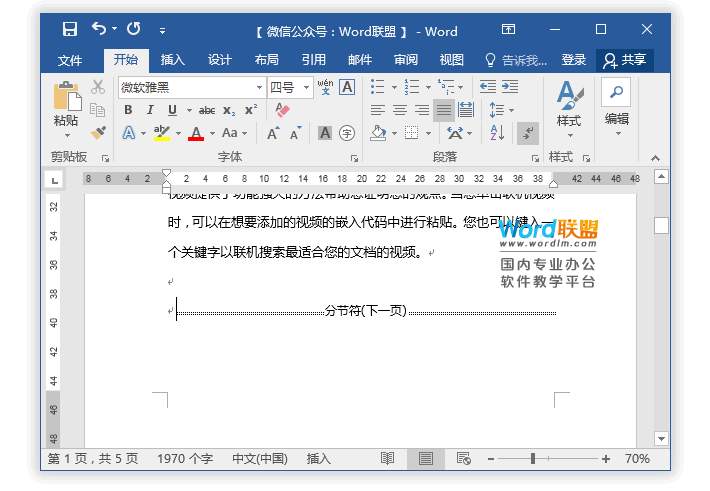This screenshot has width=710, height=491.
Task: Open the 布局 ribbon tab
Action: [267, 60]
